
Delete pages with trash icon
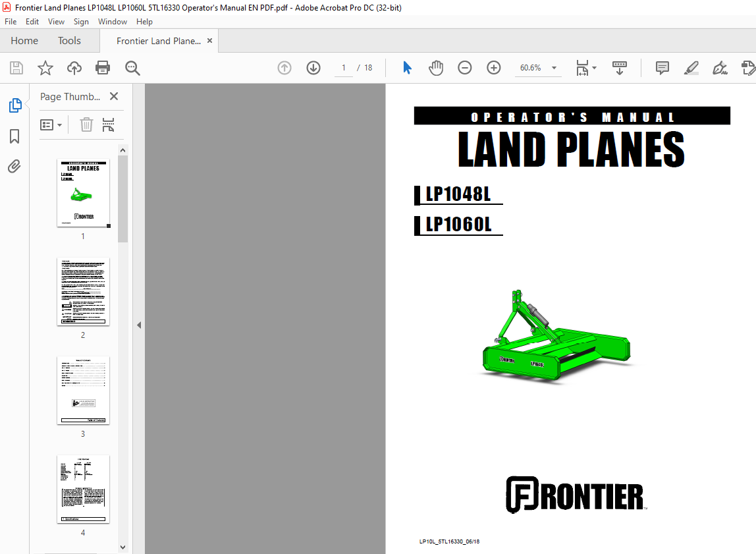tap(86, 125)
